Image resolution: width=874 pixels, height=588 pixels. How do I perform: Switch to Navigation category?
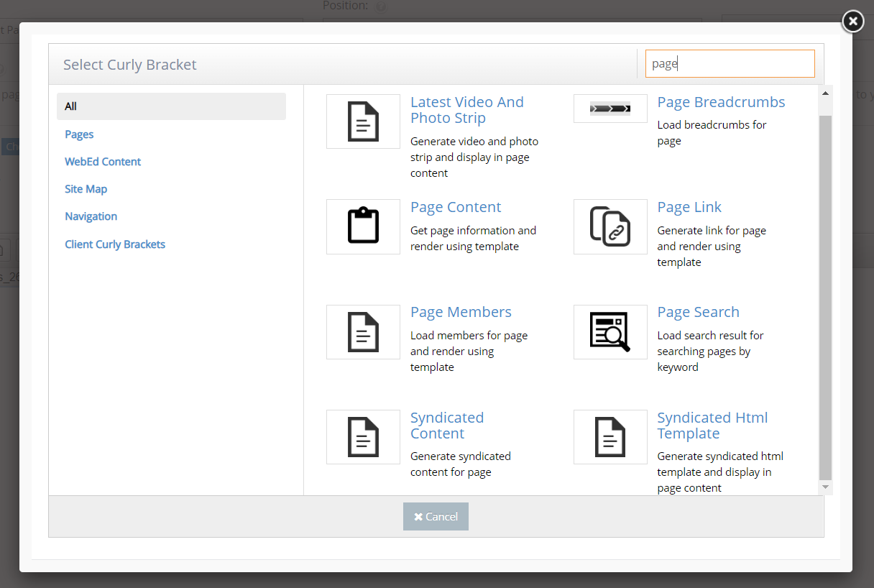pyautogui.click(x=91, y=216)
